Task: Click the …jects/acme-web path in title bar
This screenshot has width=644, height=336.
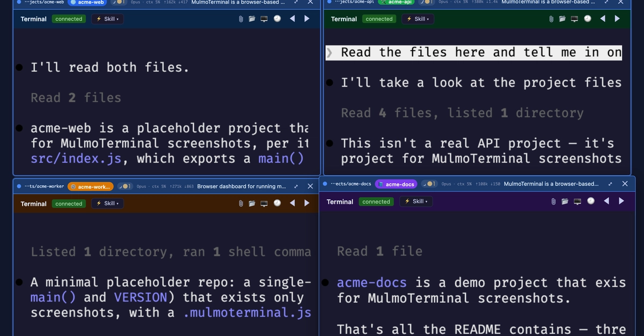Action: tap(44, 2)
